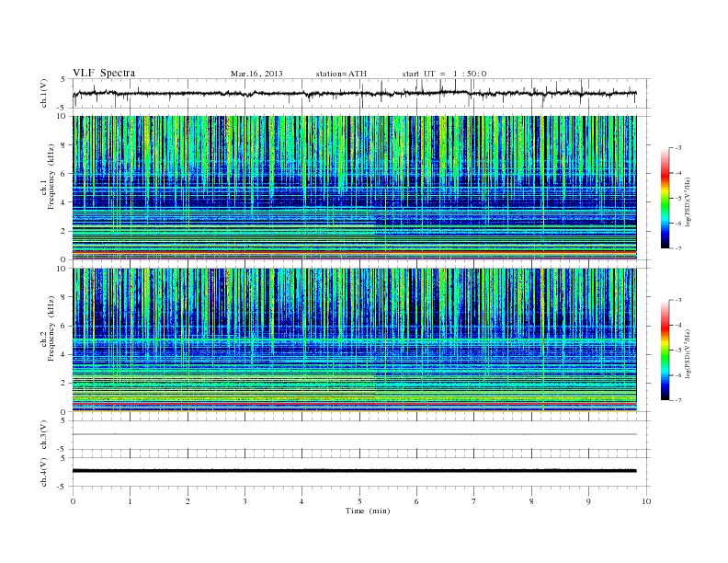
Task: Click the 'station=ATH' label
Action: pos(341,74)
